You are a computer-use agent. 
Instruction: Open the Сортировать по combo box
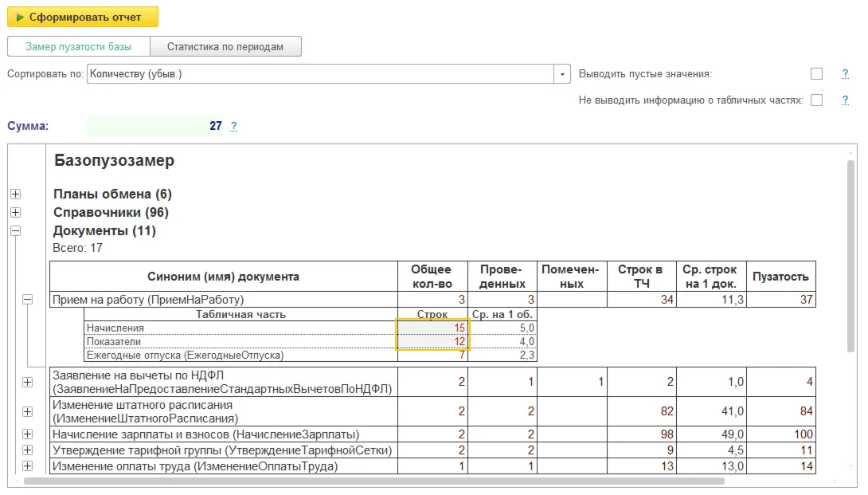pyautogui.click(x=319, y=73)
